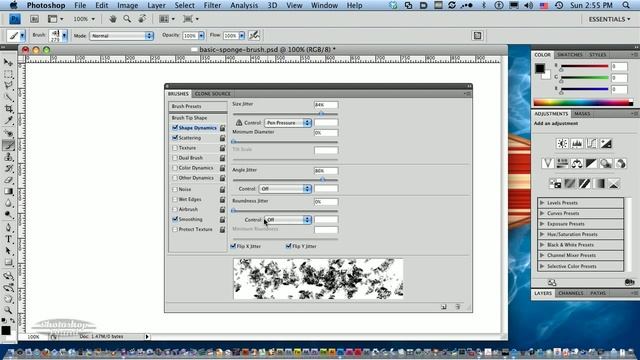Select the Crop tool
This screenshot has width=640, height=360.
tap(8, 109)
